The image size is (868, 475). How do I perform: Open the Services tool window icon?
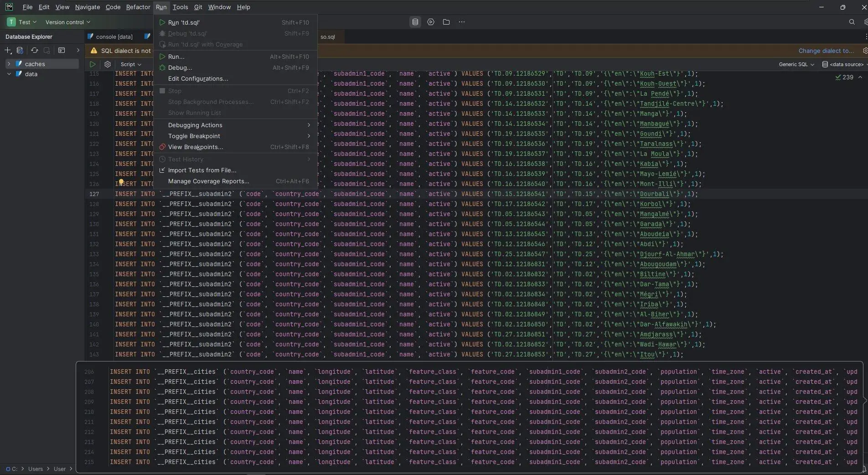point(431,22)
